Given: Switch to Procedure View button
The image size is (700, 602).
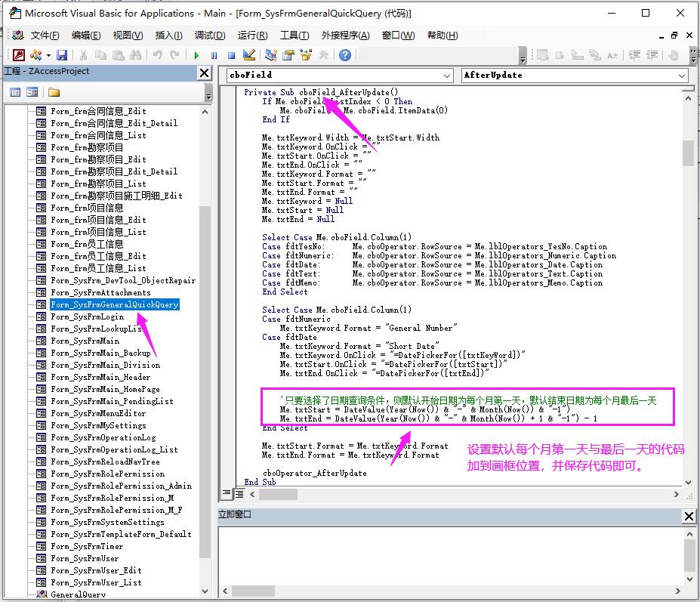Looking at the screenshot, I should coord(227,493).
